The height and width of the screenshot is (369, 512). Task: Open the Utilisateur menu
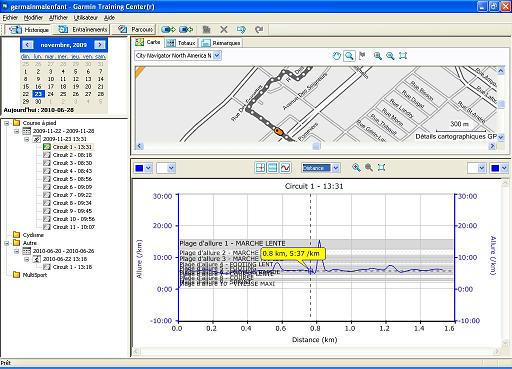click(x=86, y=18)
